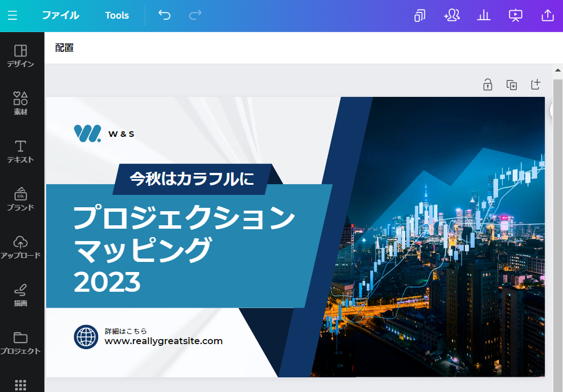Start presentation with the present icon
Screen dimensions: 563x392
pyautogui.click(x=516, y=15)
